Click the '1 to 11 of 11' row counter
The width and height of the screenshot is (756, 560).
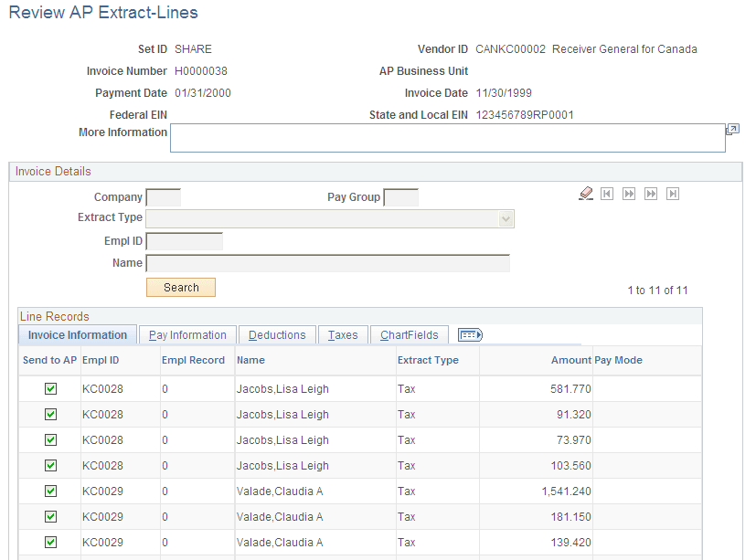pyautogui.click(x=657, y=291)
